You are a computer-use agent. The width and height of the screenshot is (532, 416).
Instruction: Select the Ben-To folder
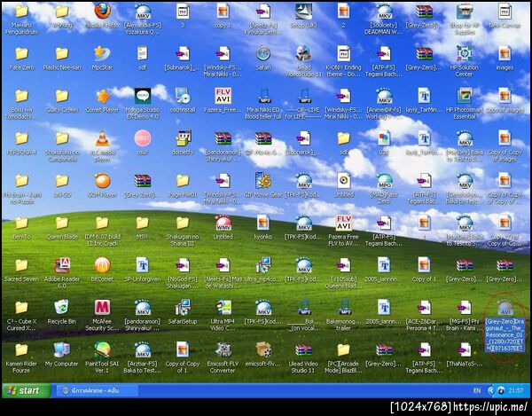pos(21,224)
